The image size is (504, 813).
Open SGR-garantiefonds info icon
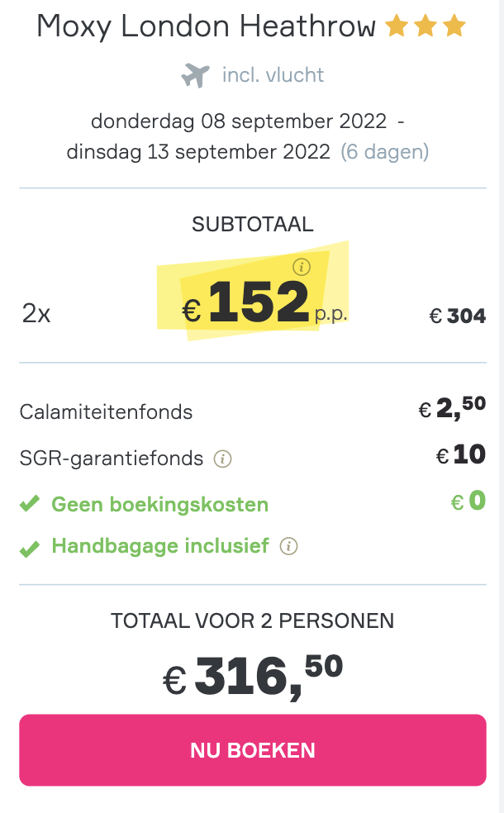tap(223, 459)
